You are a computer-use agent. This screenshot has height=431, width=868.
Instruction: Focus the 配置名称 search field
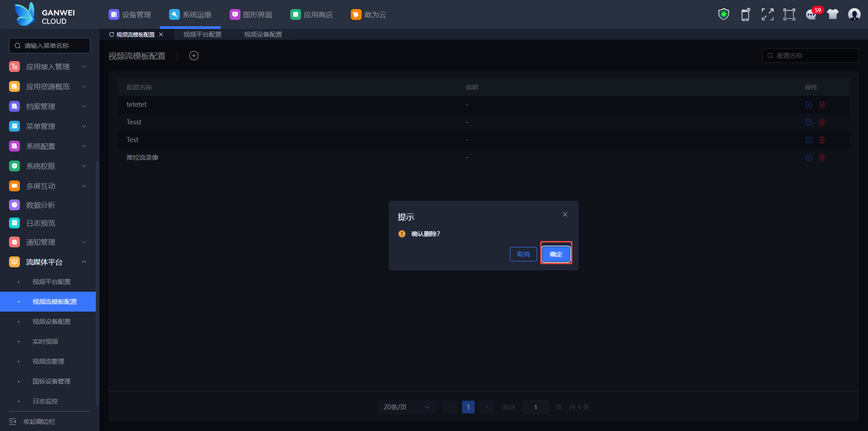[x=810, y=56]
